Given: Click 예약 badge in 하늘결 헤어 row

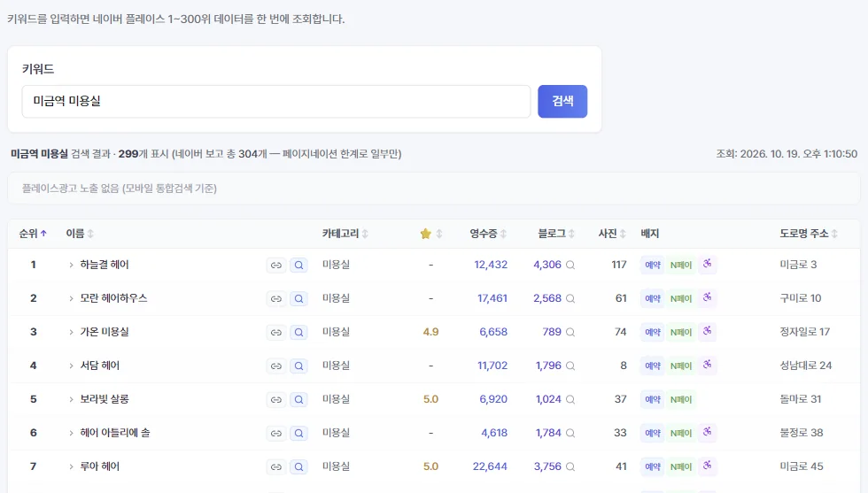Looking at the screenshot, I should click(653, 265).
